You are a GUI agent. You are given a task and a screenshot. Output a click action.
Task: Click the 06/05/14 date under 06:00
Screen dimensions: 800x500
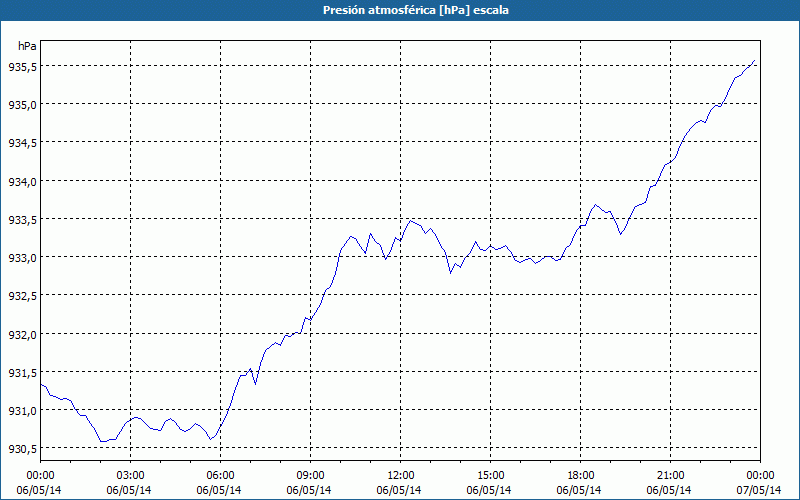[219, 490]
